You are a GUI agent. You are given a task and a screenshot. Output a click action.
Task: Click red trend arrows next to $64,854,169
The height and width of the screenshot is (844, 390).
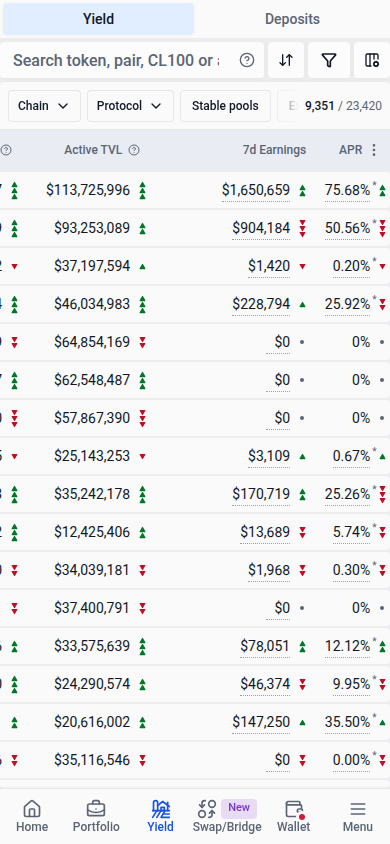point(143,342)
